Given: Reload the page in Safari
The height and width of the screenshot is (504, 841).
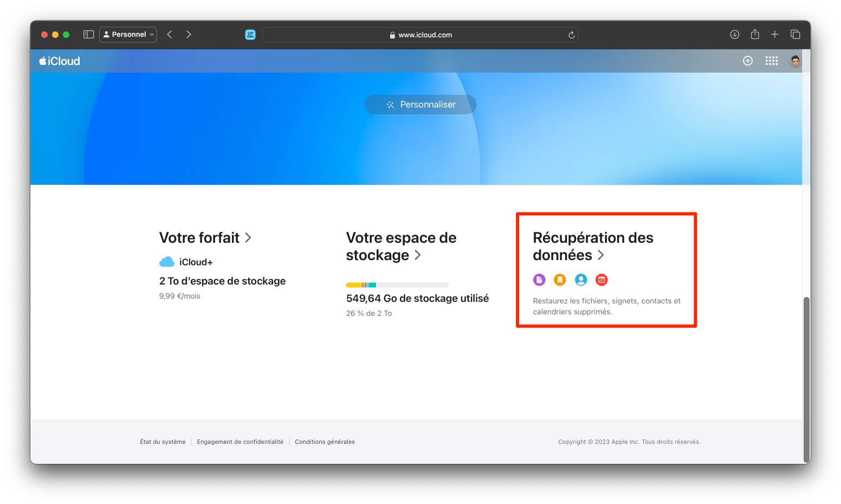Looking at the screenshot, I should pyautogui.click(x=571, y=35).
